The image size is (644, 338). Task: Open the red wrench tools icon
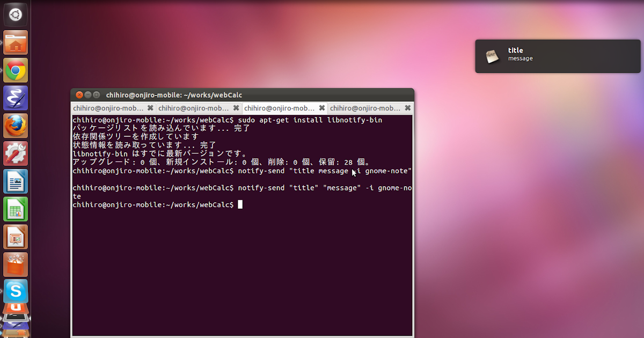click(15, 154)
